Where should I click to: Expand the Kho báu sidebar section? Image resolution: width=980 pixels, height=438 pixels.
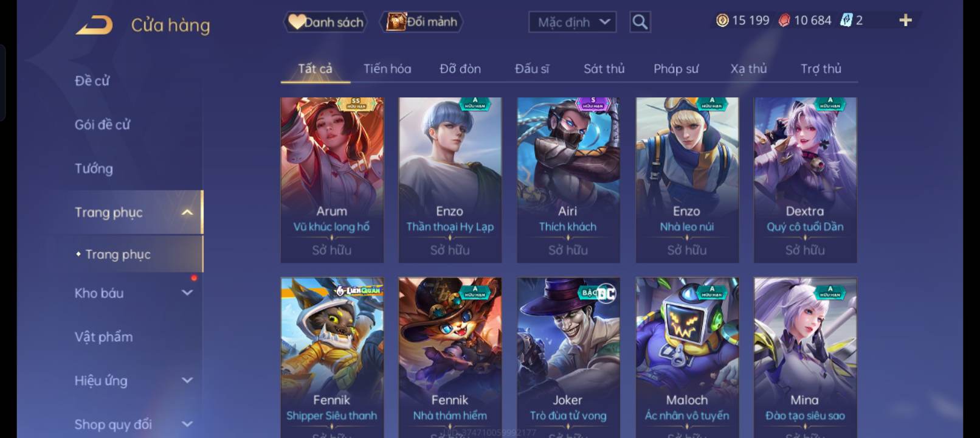point(187,293)
